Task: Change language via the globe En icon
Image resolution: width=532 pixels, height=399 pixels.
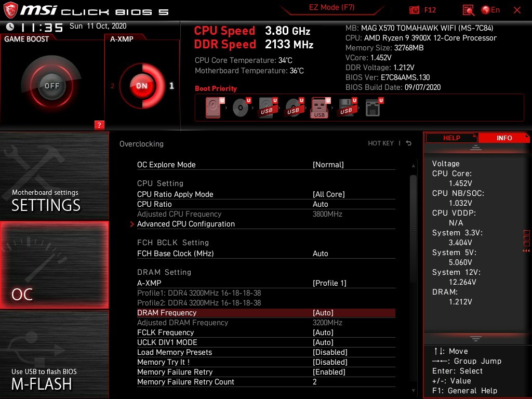Action: pos(490,10)
